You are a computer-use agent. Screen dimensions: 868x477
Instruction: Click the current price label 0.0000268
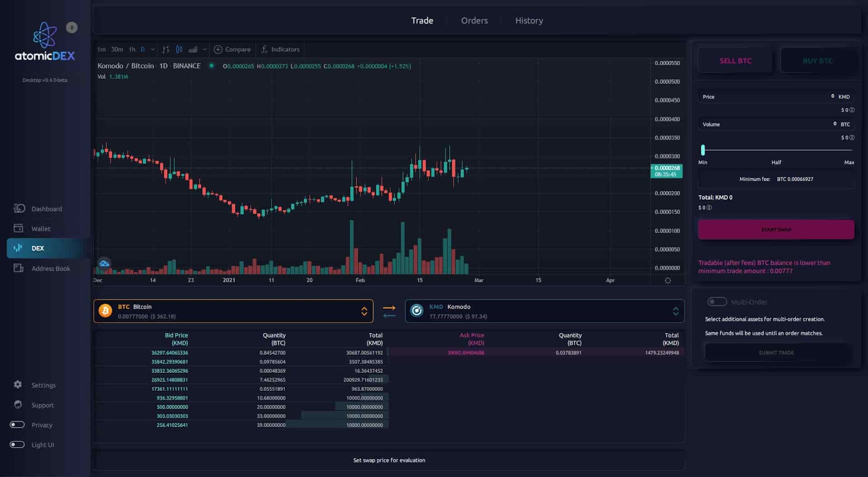(x=667, y=171)
